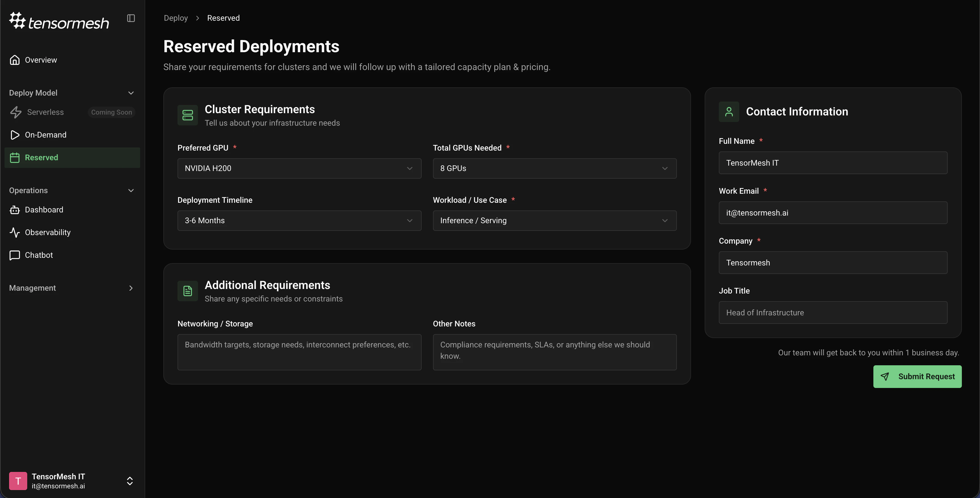Open the TensorMesh IT account switcher

click(x=130, y=481)
